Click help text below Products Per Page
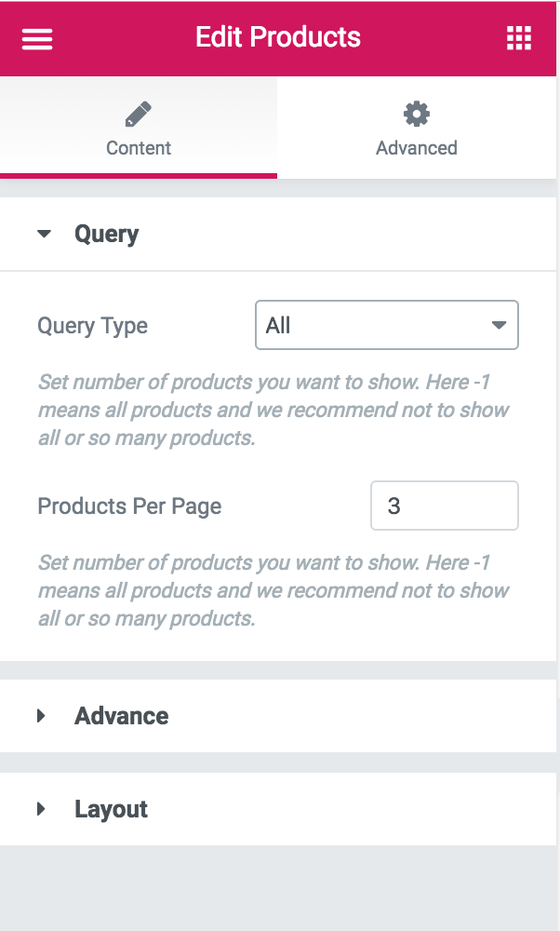The height and width of the screenshot is (931, 560). tap(273, 590)
